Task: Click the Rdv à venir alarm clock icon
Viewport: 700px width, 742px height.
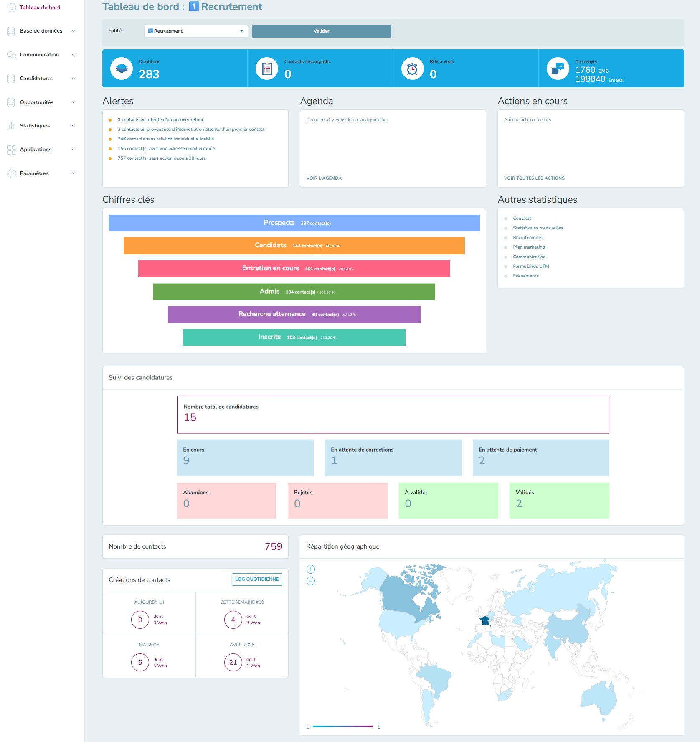Action: click(x=412, y=69)
